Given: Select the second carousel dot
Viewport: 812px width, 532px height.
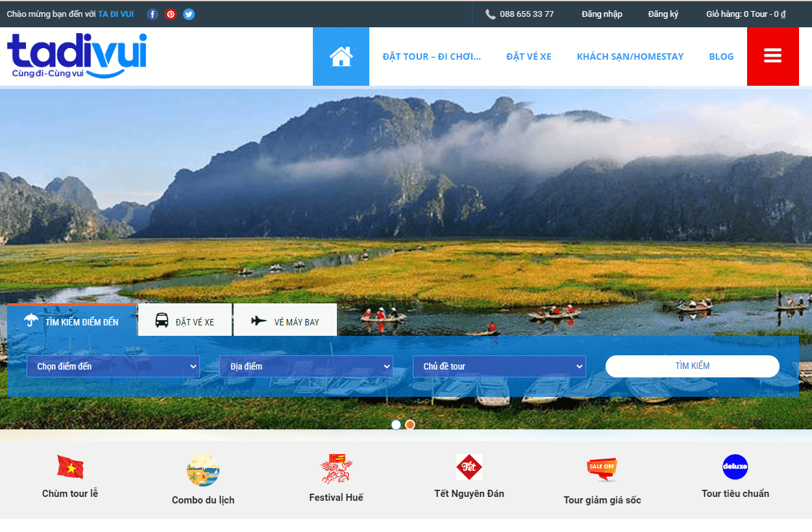Looking at the screenshot, I should point(410,424).
